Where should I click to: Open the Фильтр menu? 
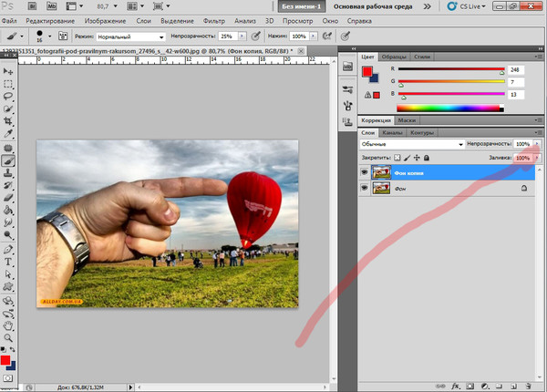pyautogui.click(x=214, y=21)
